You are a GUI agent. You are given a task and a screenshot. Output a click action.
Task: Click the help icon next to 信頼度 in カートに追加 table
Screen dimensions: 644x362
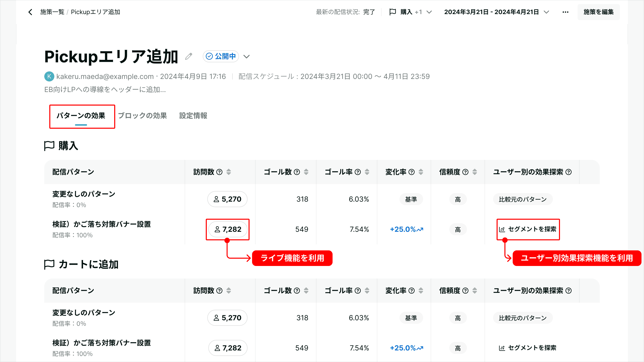coord(465,291)
